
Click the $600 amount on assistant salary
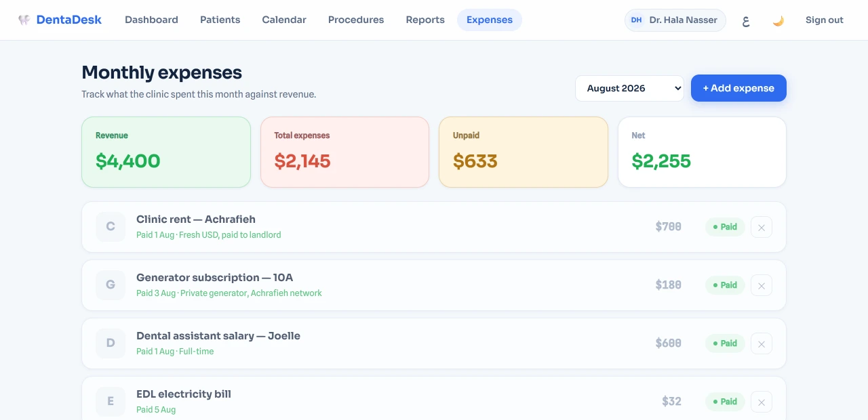pos(669,343)
